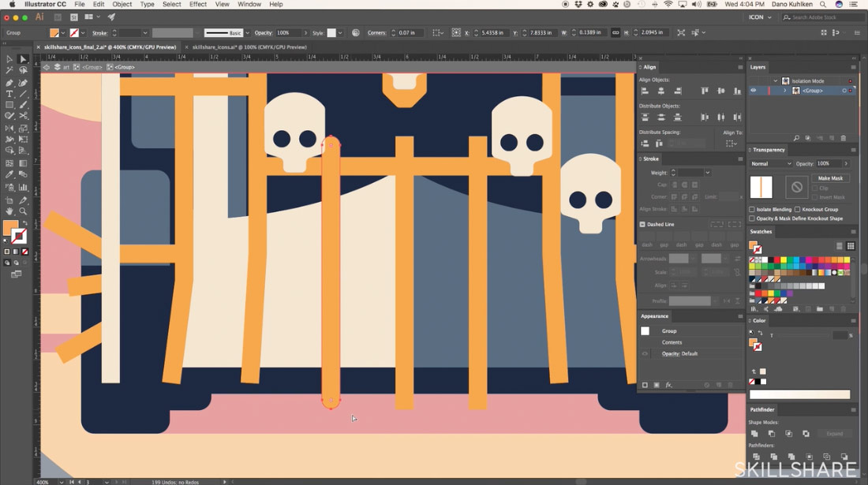868x485 pixels.
Task: Open the Normal blending mode dropdown
Action: click(771, 164)
